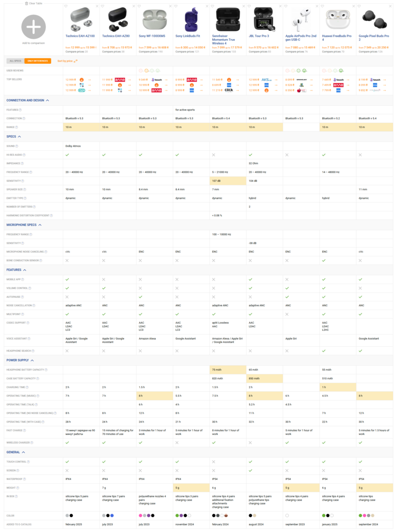404x532 pixels.
Task: Switch to the All Specs view
Action: pos(15,61)
